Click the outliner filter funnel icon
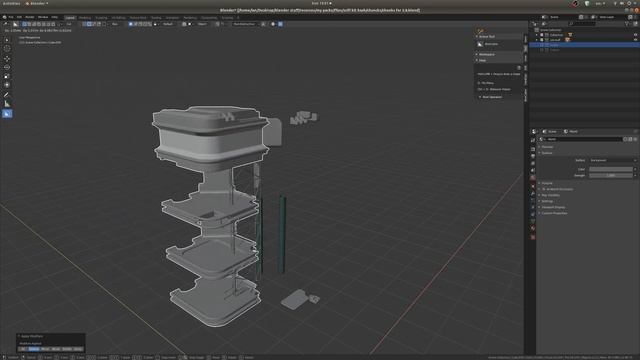The width and height of the screenshot is (640, 360). tap(627, 24)
